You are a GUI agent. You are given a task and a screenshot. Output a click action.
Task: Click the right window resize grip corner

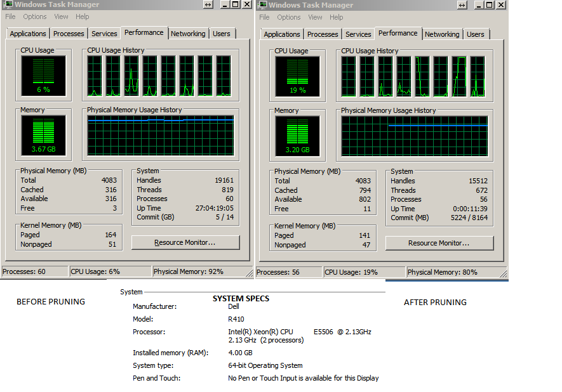point(503,274)
